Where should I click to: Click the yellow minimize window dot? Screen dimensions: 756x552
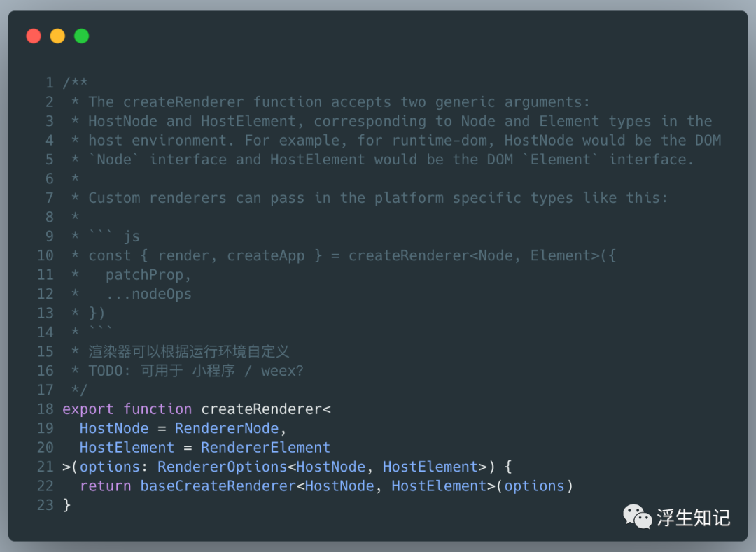58,36
